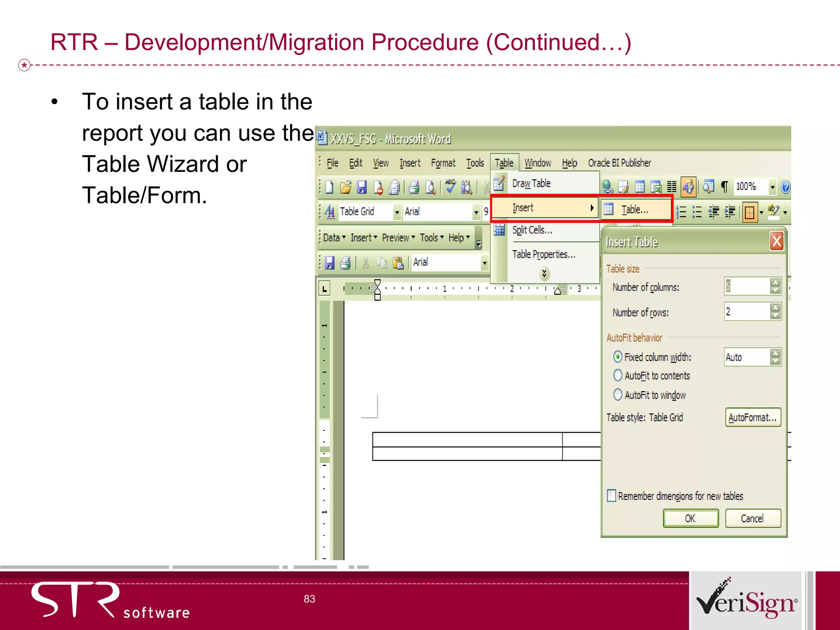
Task: Click the Print Preview magnifier icon
Action: click(x=430, y=187)
